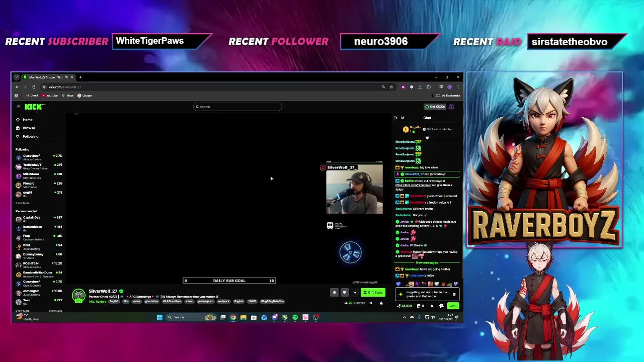Collapse Recommended list with Show Less

pos(55,311)
